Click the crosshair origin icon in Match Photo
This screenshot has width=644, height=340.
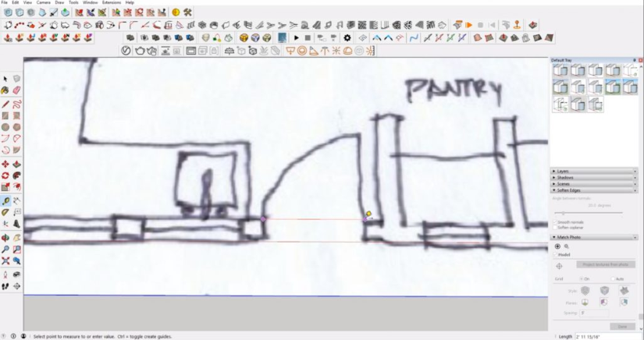[559, 266]
